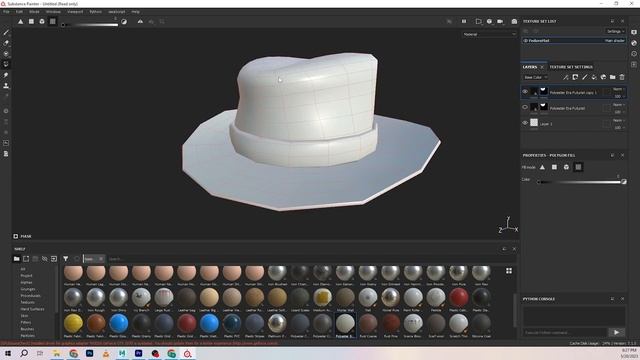Select the Smudge tool in left toolbar
640x360 pixels.
point(6,75)
